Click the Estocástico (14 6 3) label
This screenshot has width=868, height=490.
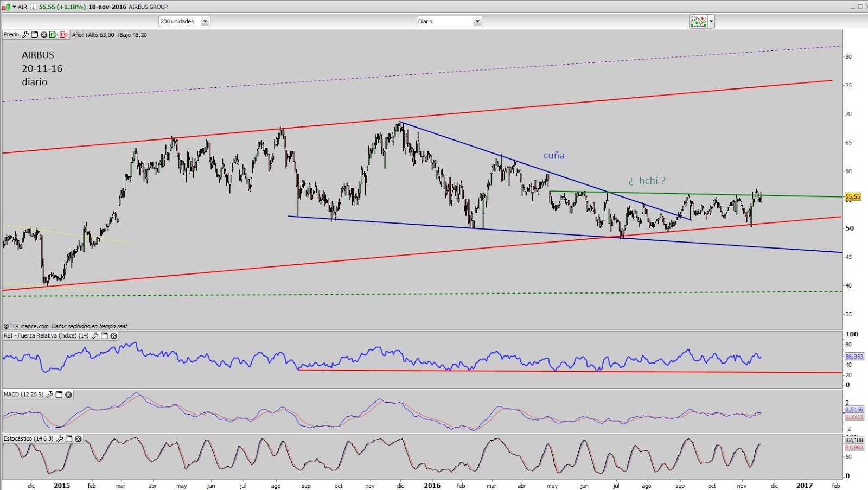coord(29,438)
